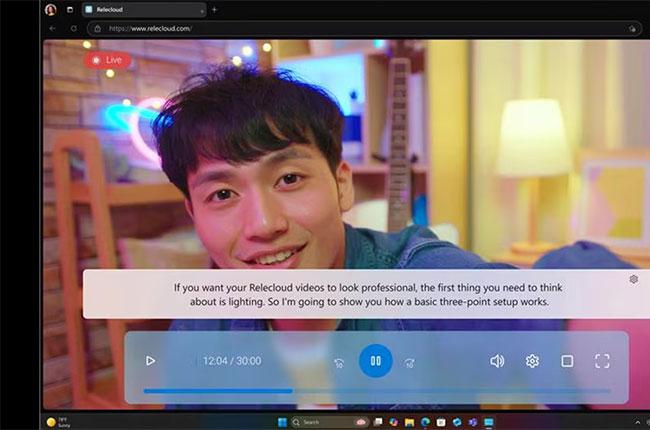
Task: Skip backward 10 seconds in the video
Action: (339, 363)
